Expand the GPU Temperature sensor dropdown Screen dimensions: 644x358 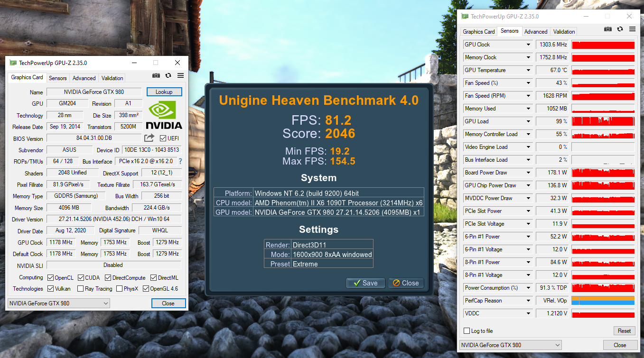528,70
